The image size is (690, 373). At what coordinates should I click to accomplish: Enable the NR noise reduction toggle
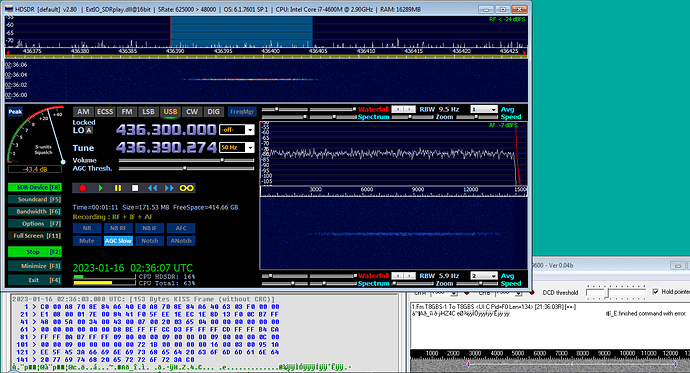[87, 228]
